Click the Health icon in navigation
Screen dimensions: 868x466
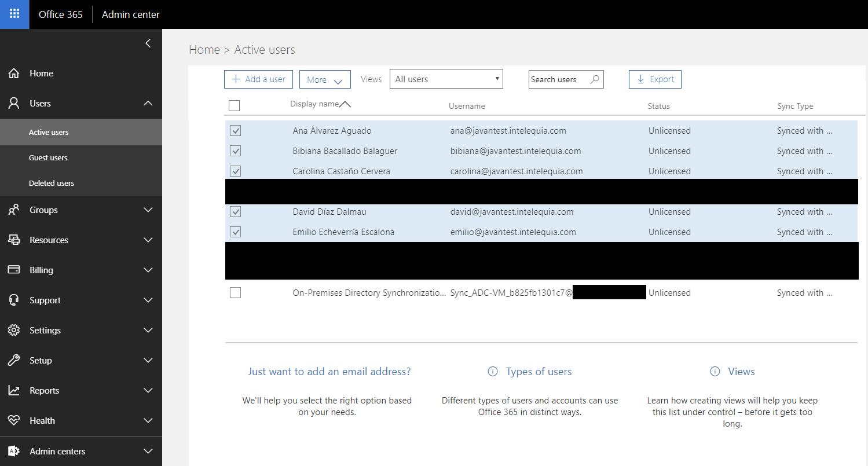[14, 420]
